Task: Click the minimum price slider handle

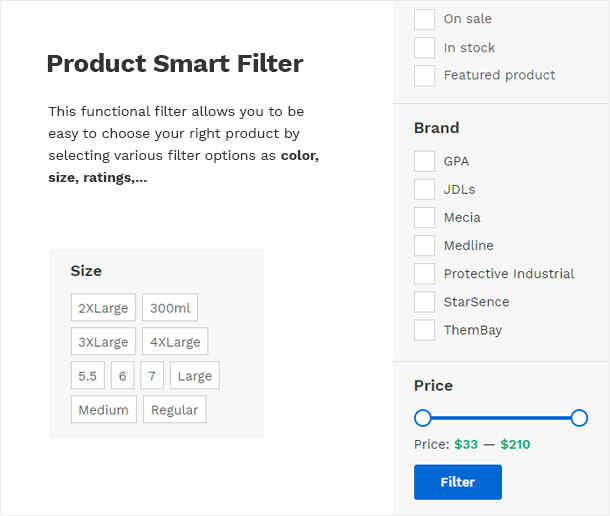Action: [x=423, y=418]
